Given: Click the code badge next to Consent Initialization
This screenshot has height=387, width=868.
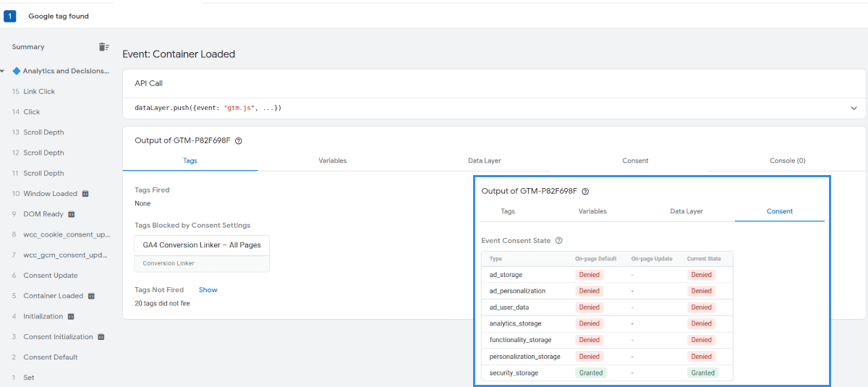Looking at the screenshot, I should point(101,337).
